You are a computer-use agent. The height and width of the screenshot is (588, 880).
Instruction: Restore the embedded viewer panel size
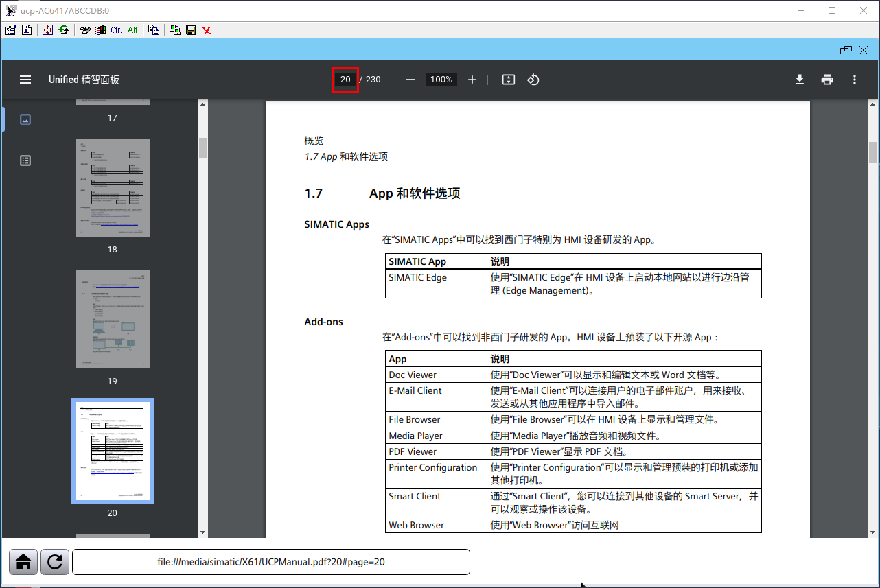(x=846, y=50)
